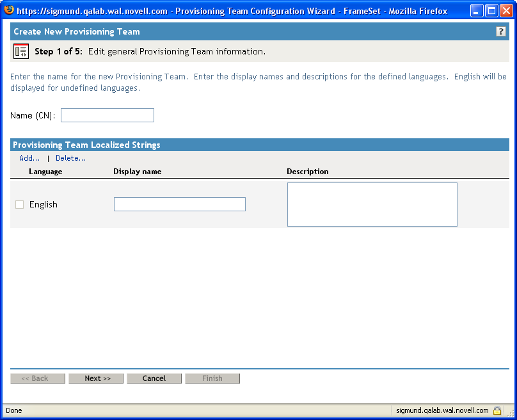The height and width of the screenshot is (420, 517).
Task: Click the Delete... link
Action: pyautogui.click(x=70, y=158)
